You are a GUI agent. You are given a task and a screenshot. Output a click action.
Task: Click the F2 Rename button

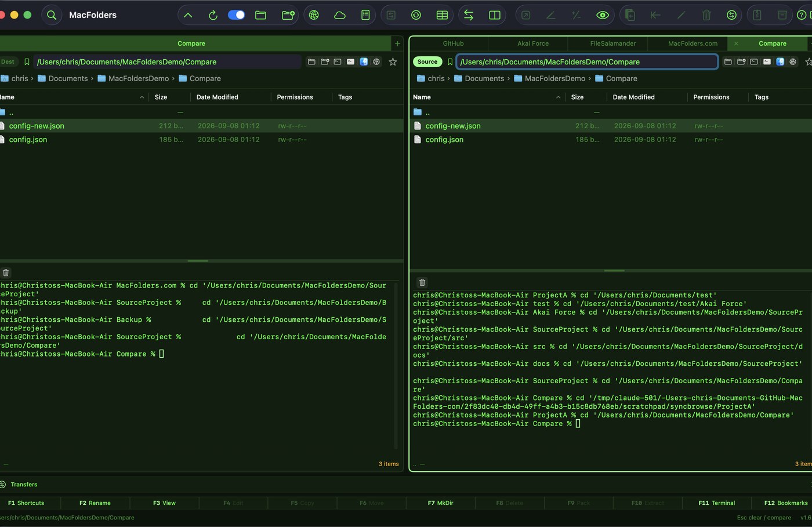pyautogui.click(x=95, y=503)
